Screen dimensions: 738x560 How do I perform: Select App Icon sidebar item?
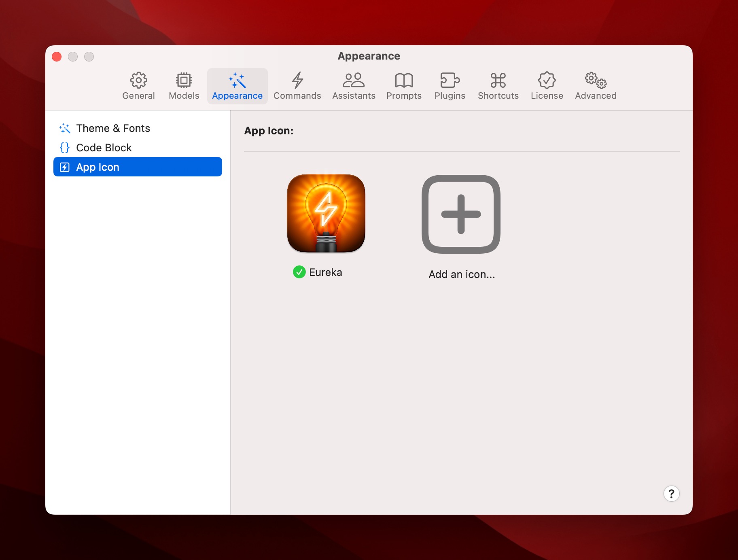click(x=138, y=167)
